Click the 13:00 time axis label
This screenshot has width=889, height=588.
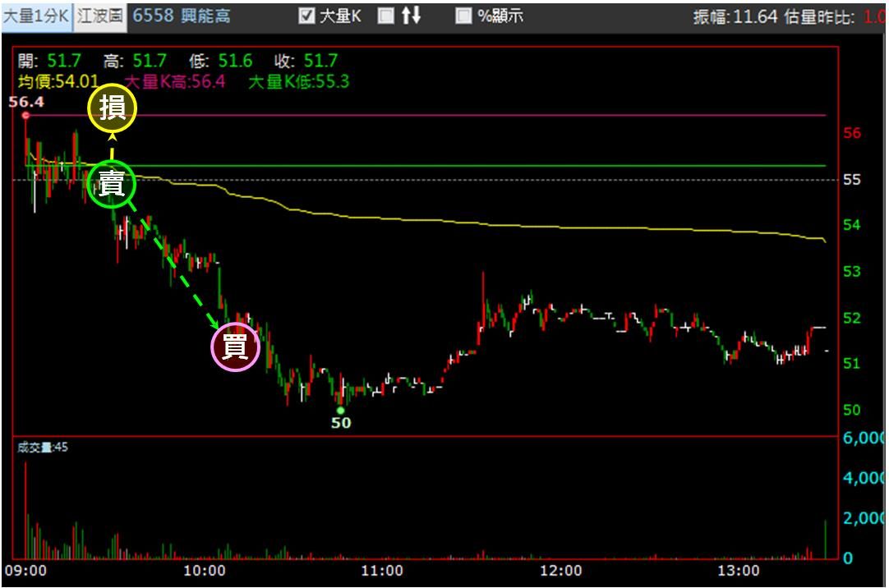pos(739,571)
